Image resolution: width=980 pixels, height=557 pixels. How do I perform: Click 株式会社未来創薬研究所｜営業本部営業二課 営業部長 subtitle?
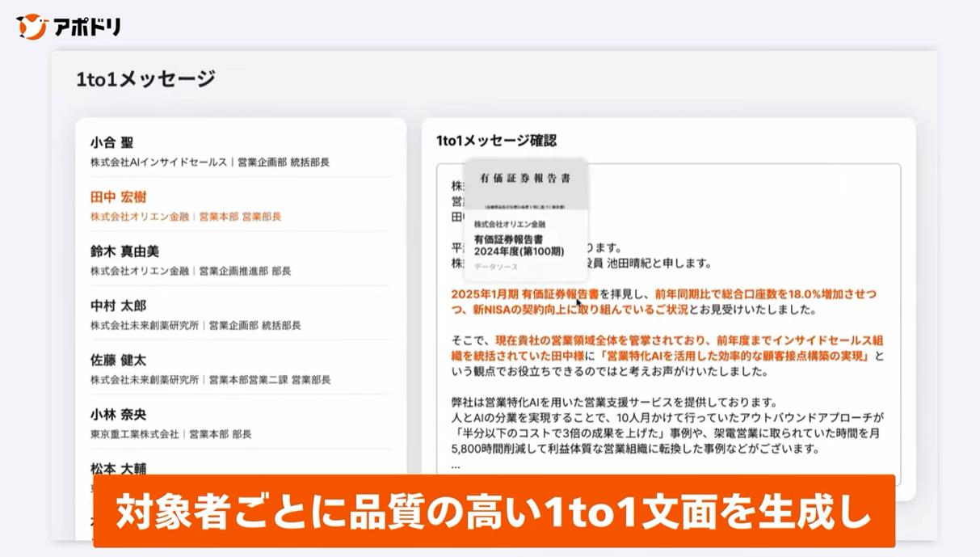(210, 379)
